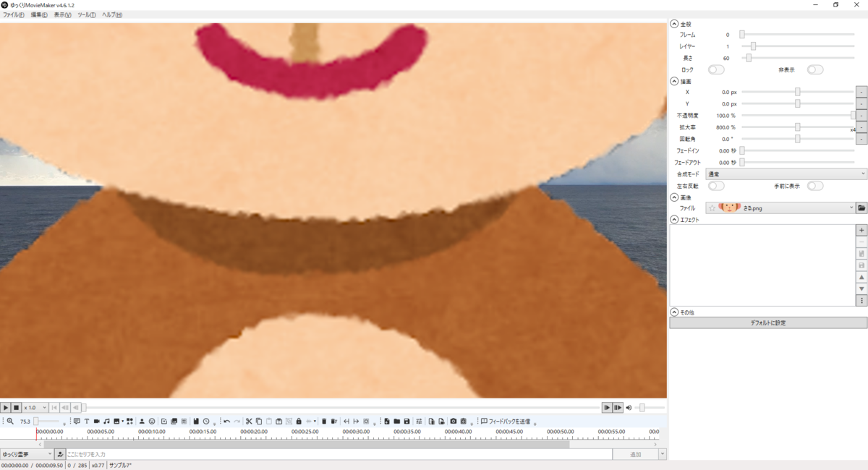868x470 pixels.
Task: Browse for an image file with the folder button
Action: click(861, 208)
